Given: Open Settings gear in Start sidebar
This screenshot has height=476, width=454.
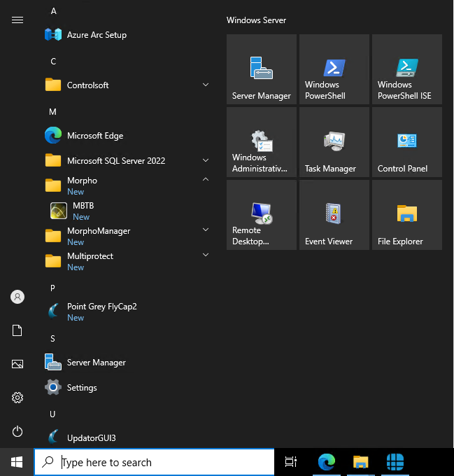Looking at the screenshot, I should coord(17,398).
